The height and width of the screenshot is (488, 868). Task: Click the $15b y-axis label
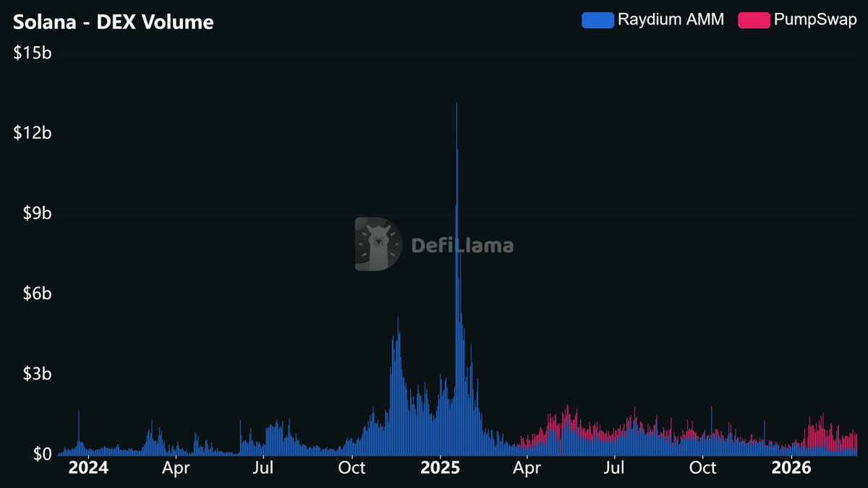pos(32,53)
